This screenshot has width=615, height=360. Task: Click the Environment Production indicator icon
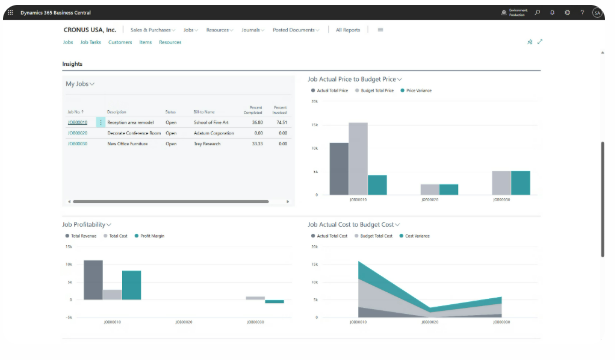point(504,13)
